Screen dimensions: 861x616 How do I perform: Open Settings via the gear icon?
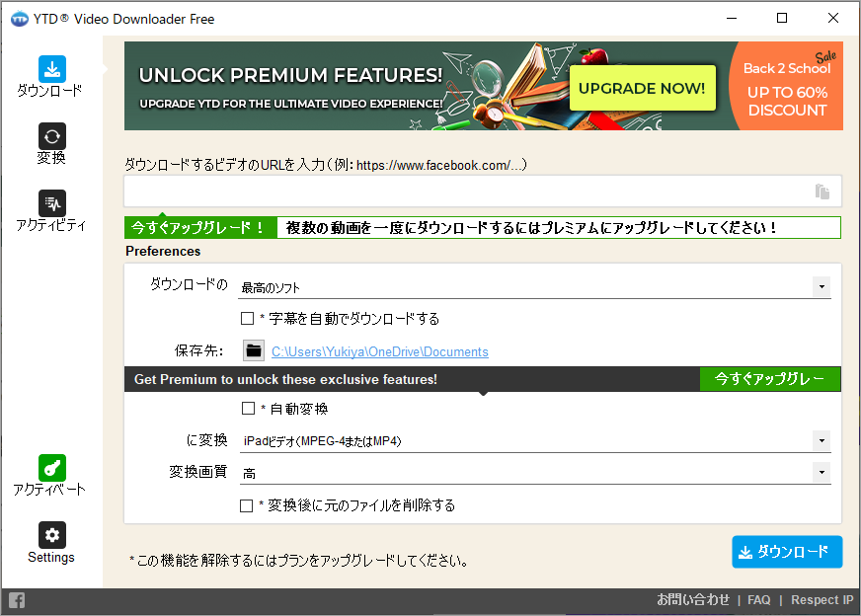point(50,534)
